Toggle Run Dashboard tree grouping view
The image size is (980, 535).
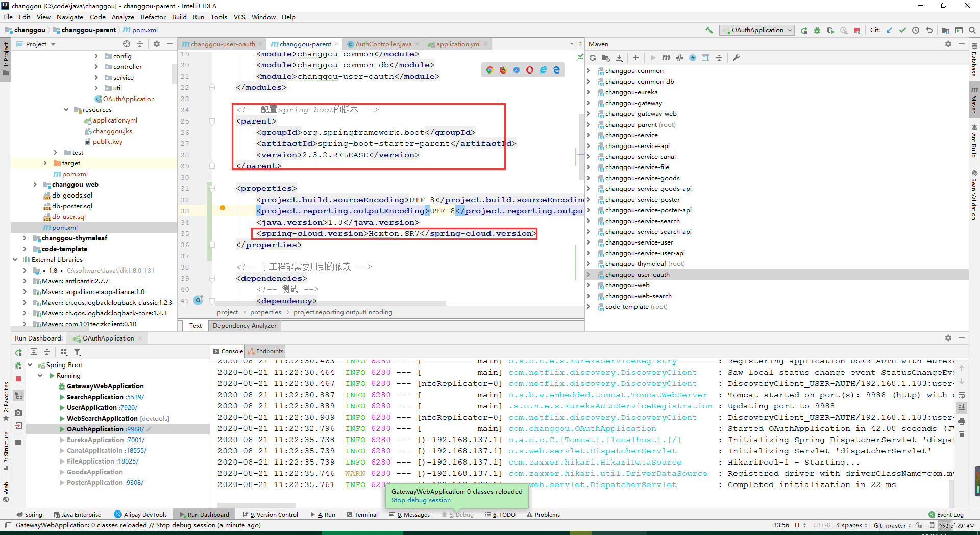pos(18,396)
